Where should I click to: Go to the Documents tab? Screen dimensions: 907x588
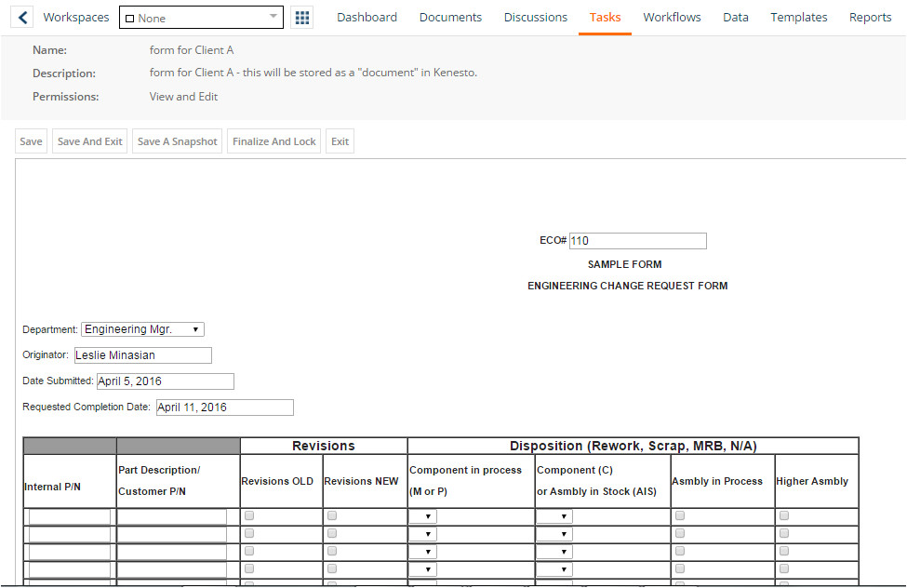point(450,18)
